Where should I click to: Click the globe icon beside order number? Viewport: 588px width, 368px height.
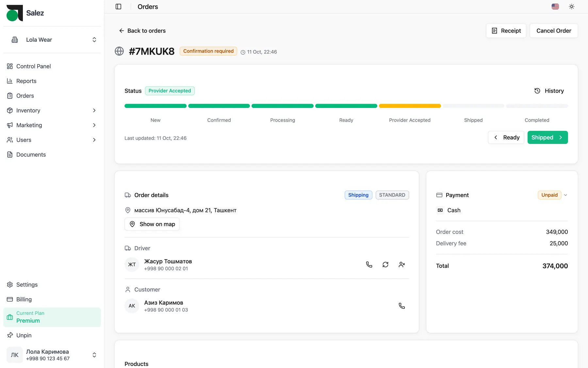[x=119, y=51]
